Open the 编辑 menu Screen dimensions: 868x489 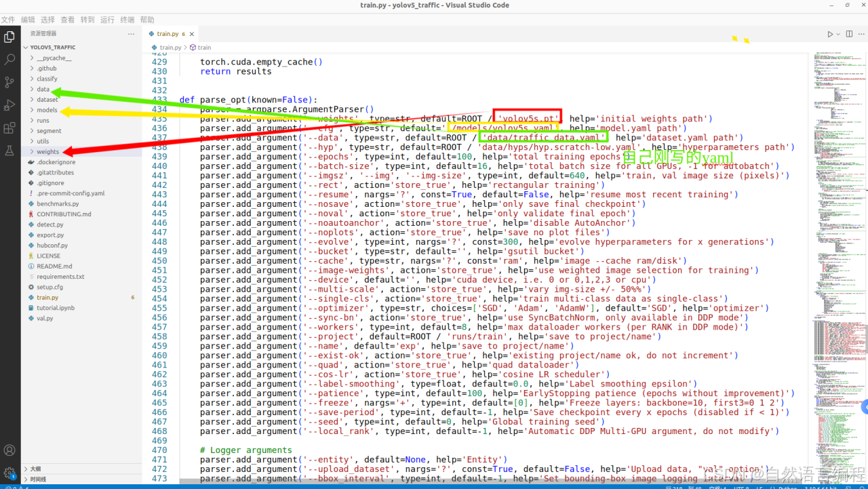(x=28, y=20)
